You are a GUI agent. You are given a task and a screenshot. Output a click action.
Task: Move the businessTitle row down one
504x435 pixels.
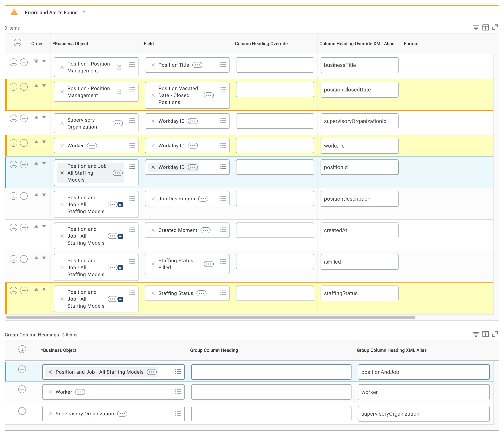tap(44, 61)
